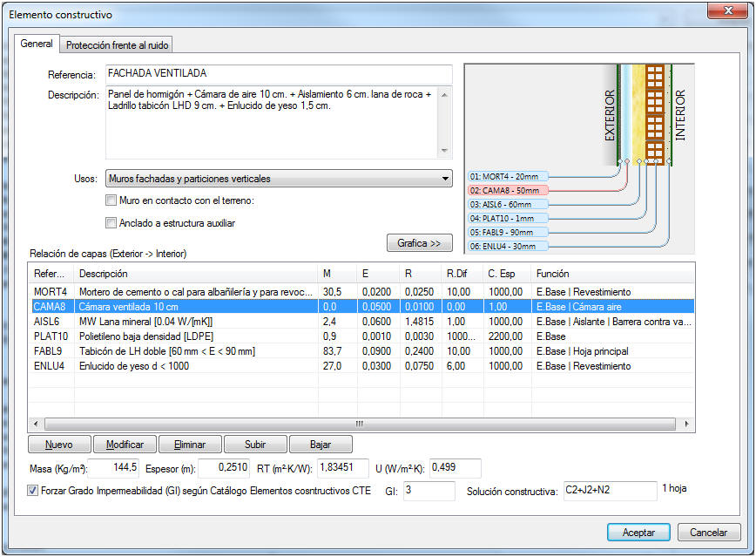This screenshot has height=557, width=756.
Task: Click the Función column header
Action: coord(610,274)
